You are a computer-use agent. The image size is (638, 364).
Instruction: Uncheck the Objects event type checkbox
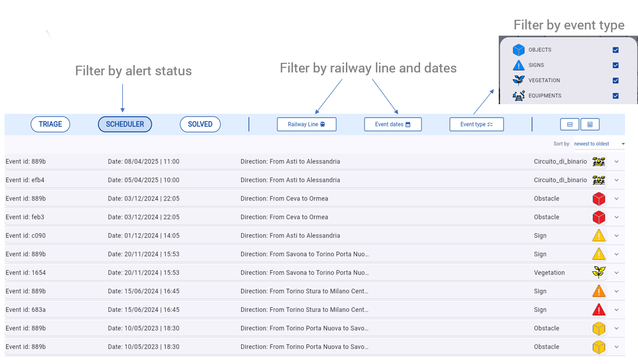[x=615, y=50]
